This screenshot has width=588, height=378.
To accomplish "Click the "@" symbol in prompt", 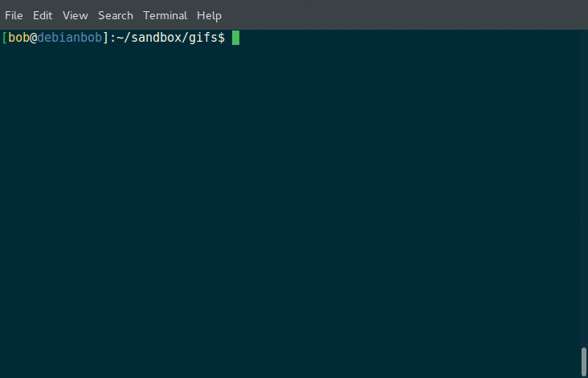I will [x=34, y=38].
